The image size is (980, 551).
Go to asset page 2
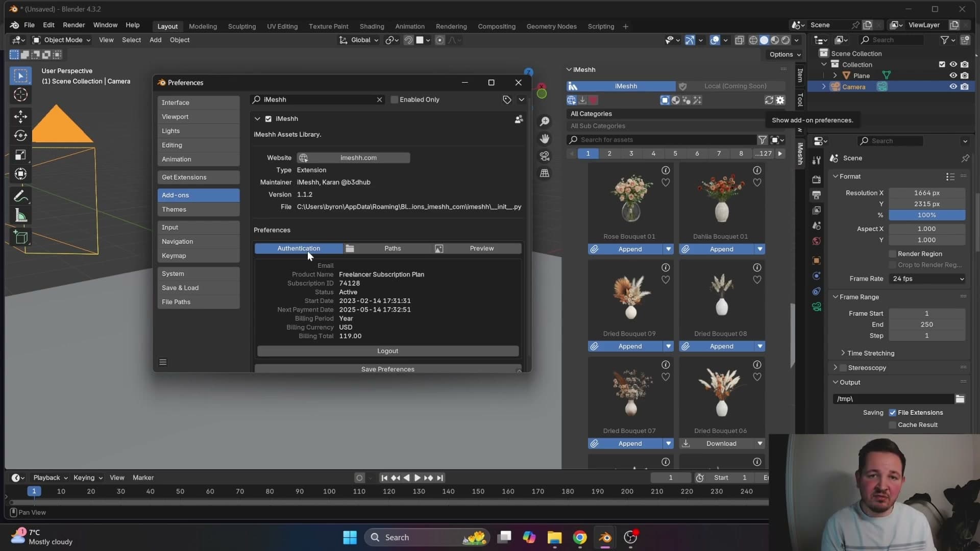pyautogui.click(x=609, y=154)
